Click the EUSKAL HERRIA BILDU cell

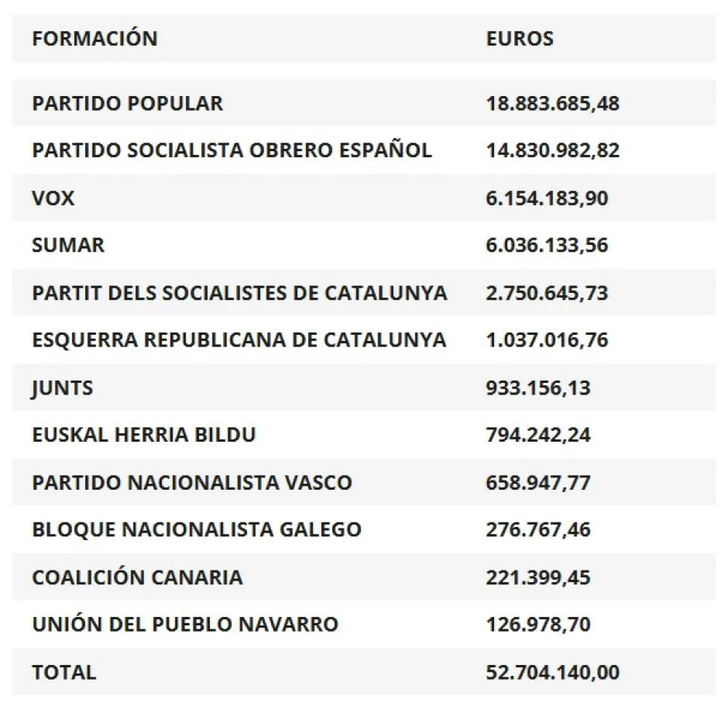coord(144,435)
